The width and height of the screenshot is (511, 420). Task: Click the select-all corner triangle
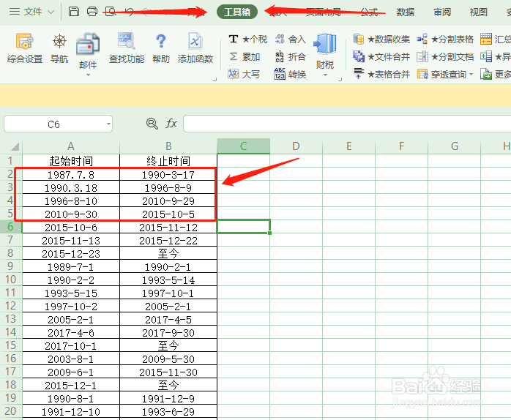tap(15, 146)
